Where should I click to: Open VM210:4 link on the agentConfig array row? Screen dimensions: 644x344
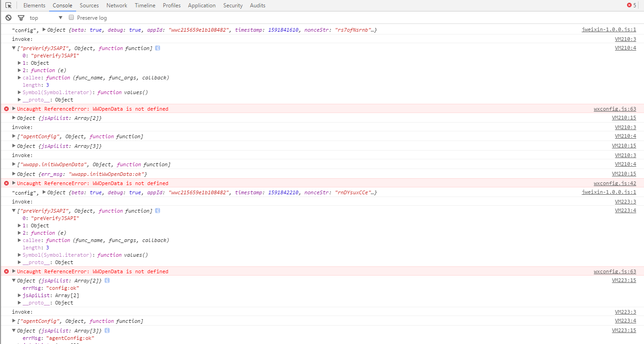pos(626,136)
